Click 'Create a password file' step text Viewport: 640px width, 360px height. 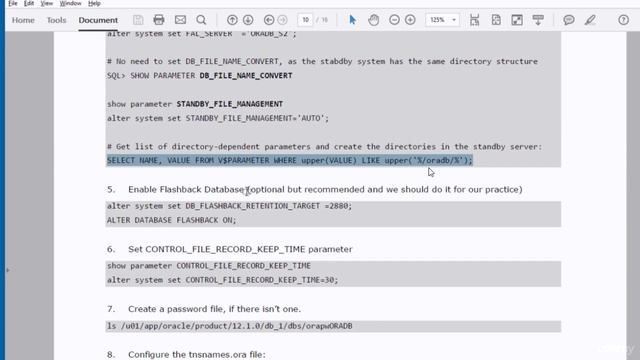coord(214,309)
